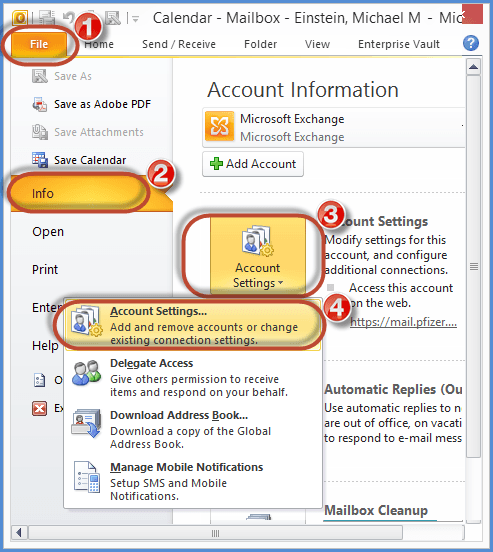Click the vertical scrollbar thumb
Screen dimensions: 493x552
click(474, 266)
